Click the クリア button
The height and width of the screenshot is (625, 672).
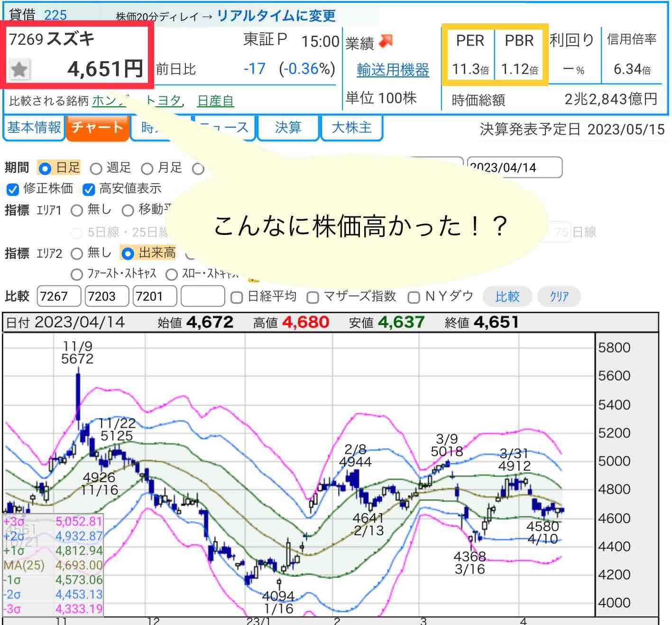tap(559, 297)
